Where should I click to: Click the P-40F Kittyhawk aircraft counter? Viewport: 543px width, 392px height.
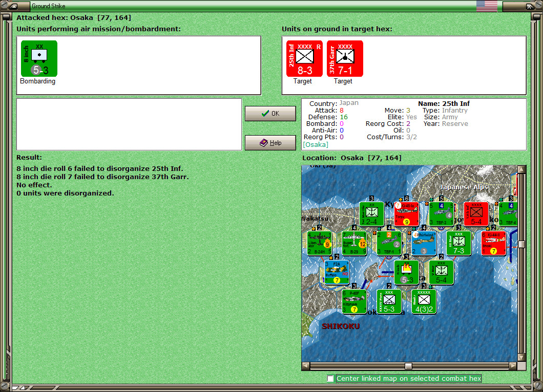pyautogui.click(x=354, y=302)
